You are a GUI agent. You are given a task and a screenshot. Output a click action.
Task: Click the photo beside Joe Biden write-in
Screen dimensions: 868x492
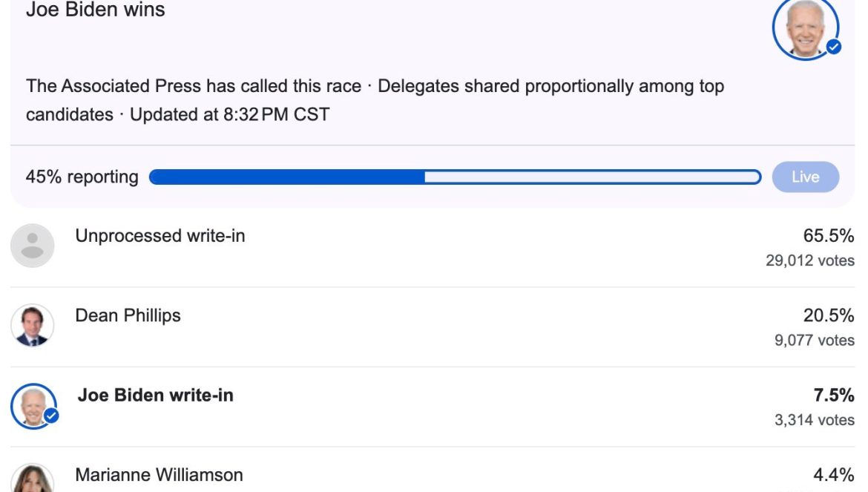[33, 405]
